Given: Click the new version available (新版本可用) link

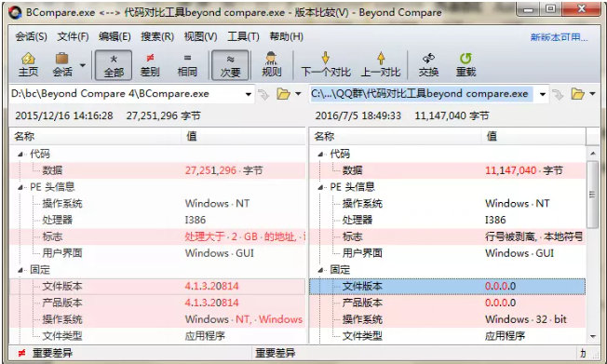Looking at the screenshot, I should pyautogui.click(x=559, y=37).
